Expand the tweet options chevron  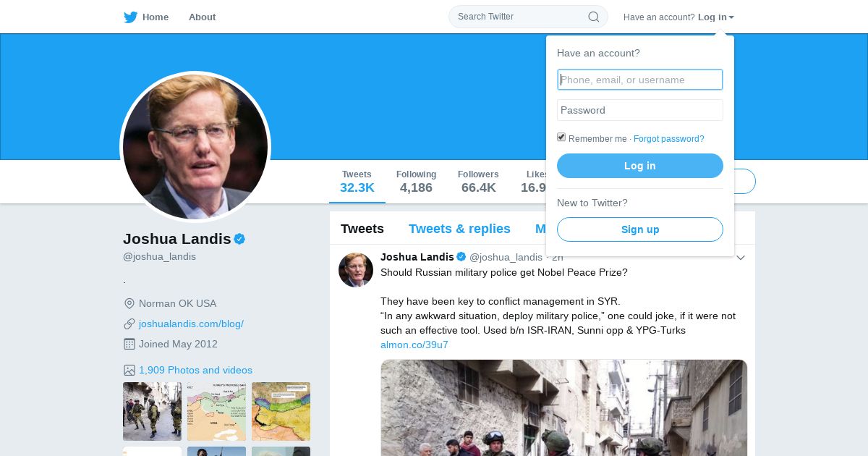click(740, 258)
